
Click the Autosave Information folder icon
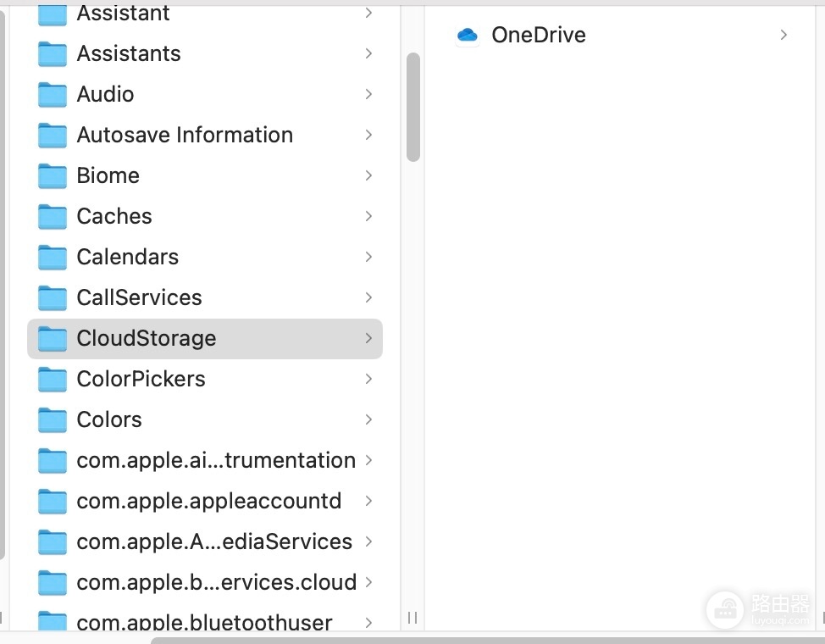click(52, 135)
